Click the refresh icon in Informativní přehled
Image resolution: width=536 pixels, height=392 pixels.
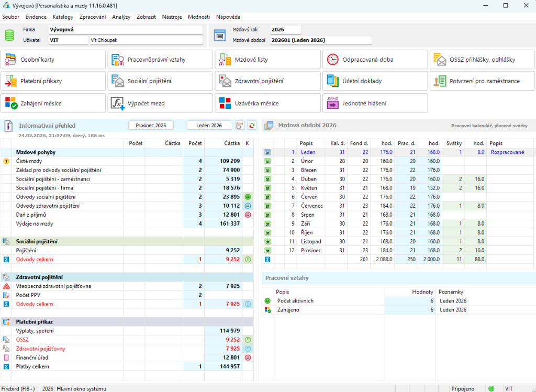252,126
